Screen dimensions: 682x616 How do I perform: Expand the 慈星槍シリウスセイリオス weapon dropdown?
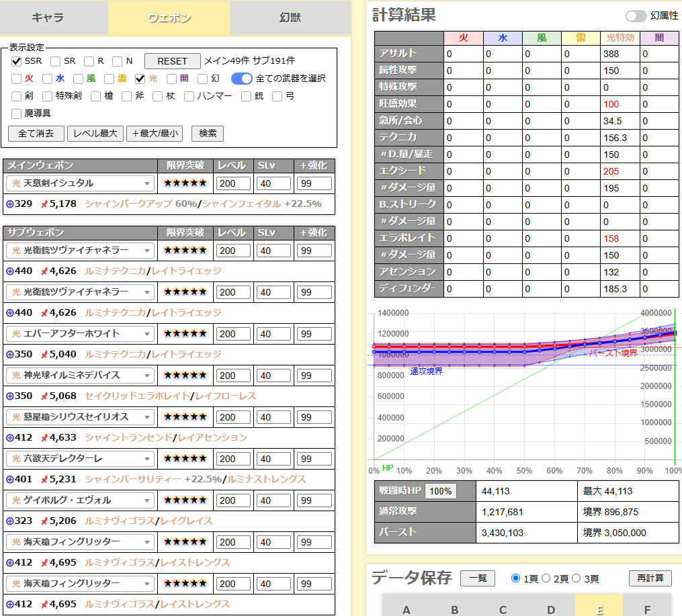coord(80,417)
